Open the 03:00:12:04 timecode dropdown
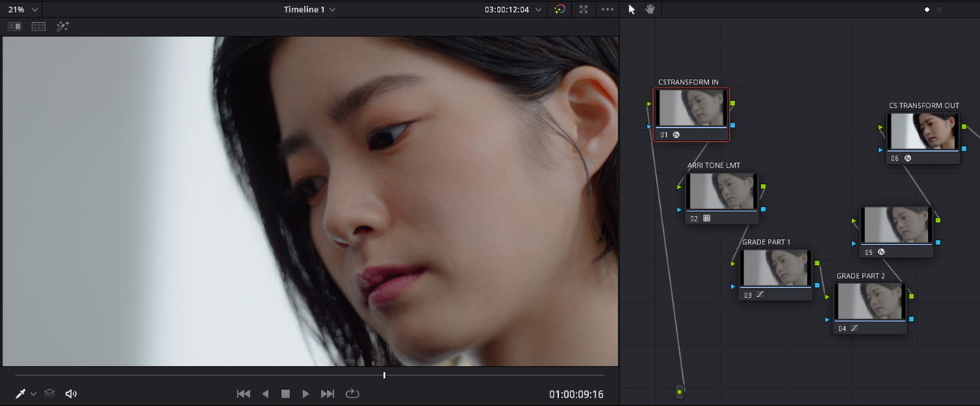Image resolution: width=980 pixels, height=406 pixels. click(x=513, y=9)
